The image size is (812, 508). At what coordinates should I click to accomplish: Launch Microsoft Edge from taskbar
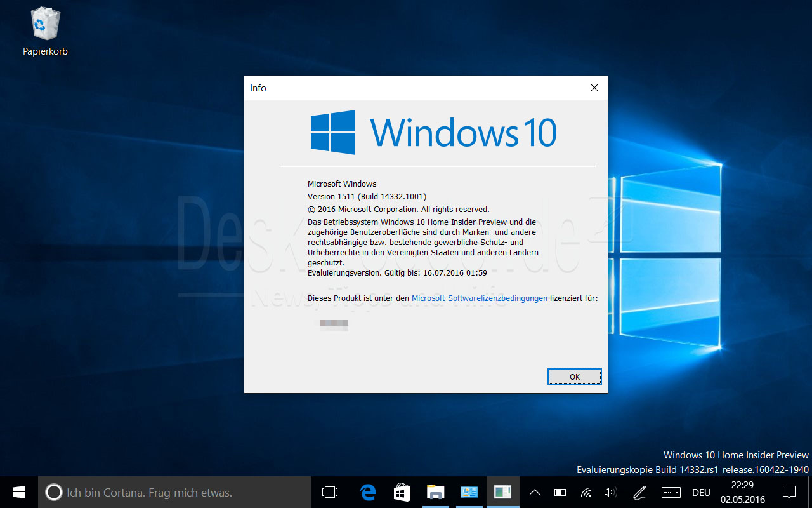[x=368, y=492]
